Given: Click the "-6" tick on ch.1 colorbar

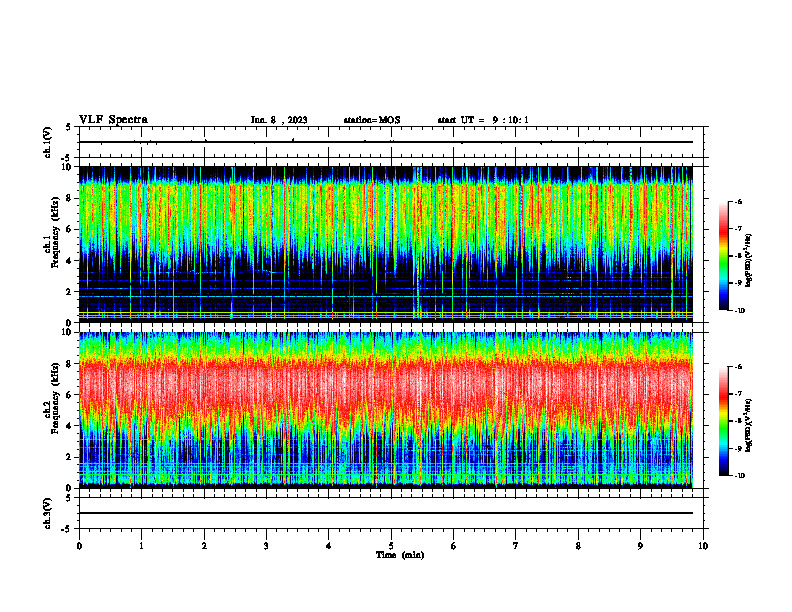Looking at the screenshot, I should click(x=738, y=202).
